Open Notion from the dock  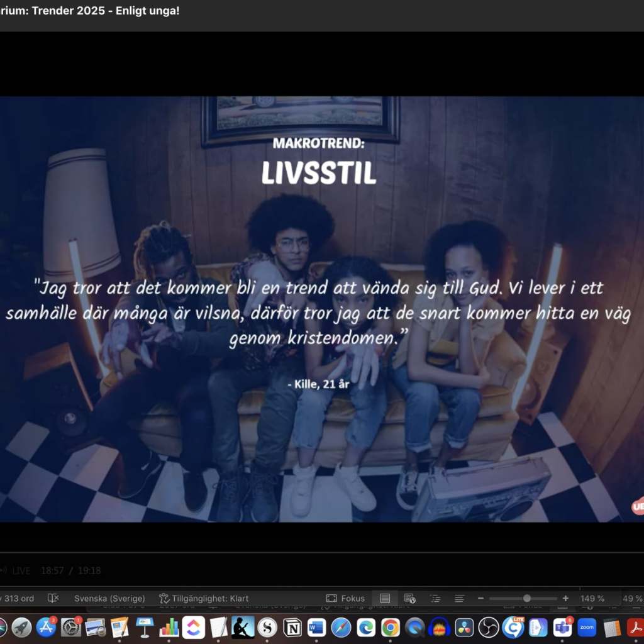click(x=292, y=627)
